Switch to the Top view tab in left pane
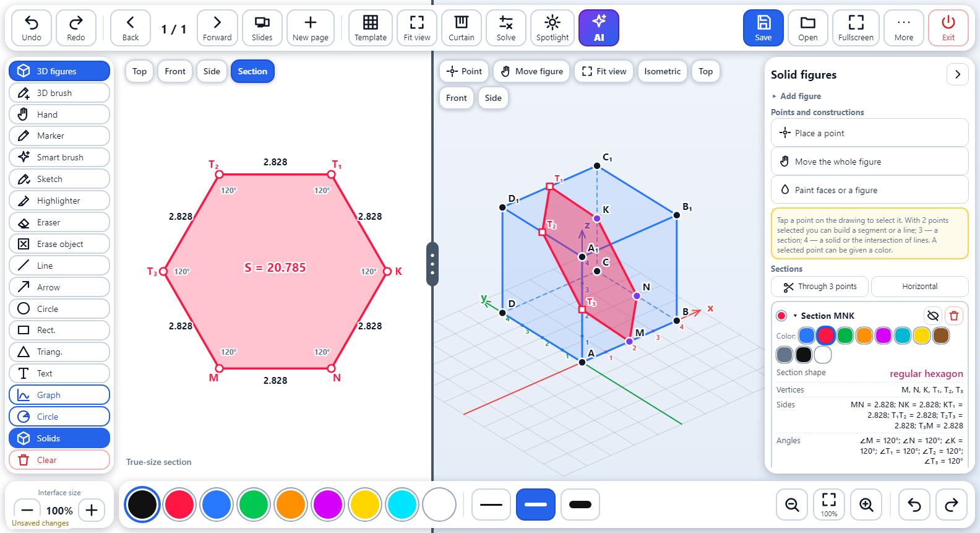 140,71
